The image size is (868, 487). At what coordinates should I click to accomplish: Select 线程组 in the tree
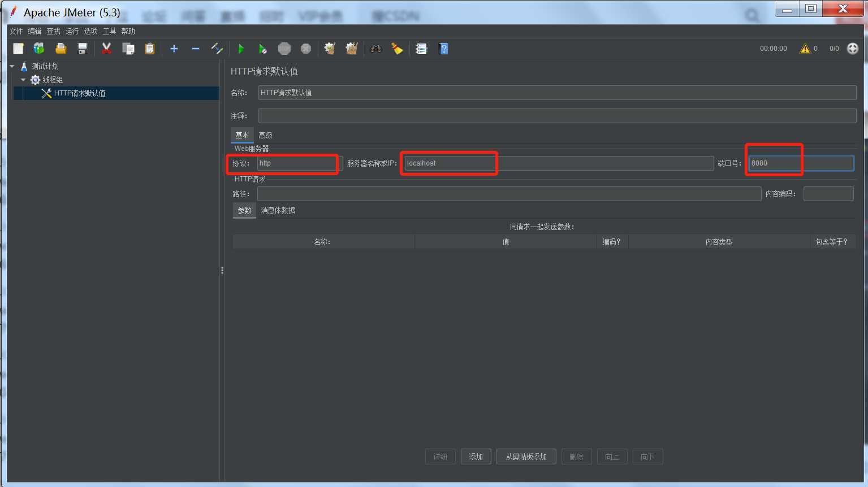(x=53, y=80)
